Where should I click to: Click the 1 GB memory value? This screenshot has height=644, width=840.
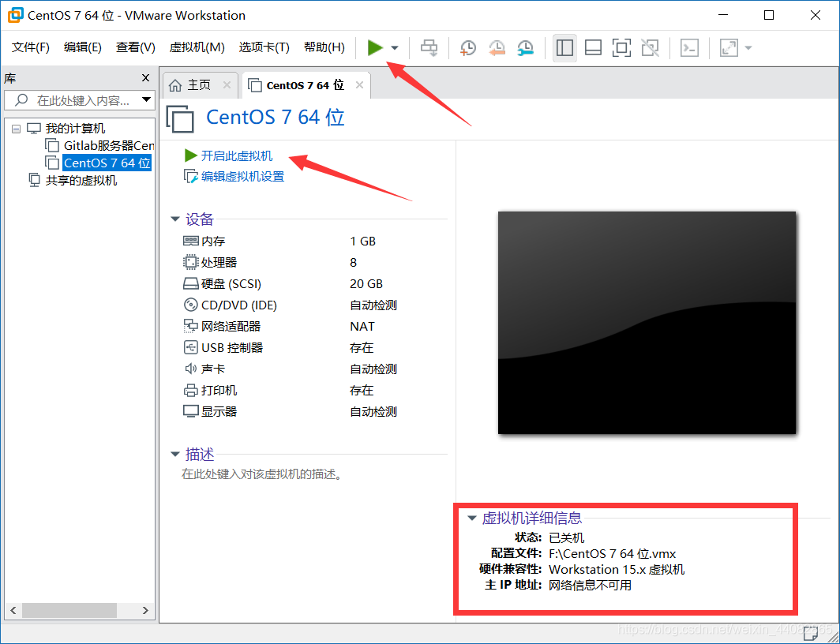pyautogui.click(x=362, y=241)
